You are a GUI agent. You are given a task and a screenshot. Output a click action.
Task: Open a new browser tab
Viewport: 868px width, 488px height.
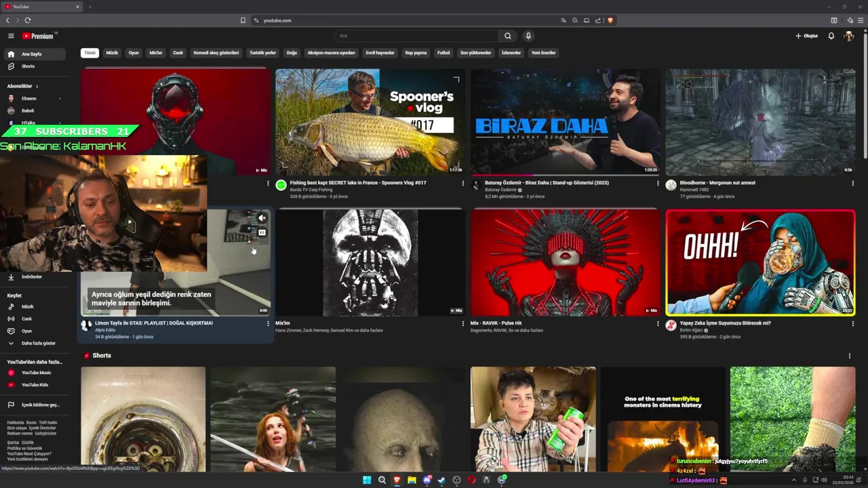(90, 7)
